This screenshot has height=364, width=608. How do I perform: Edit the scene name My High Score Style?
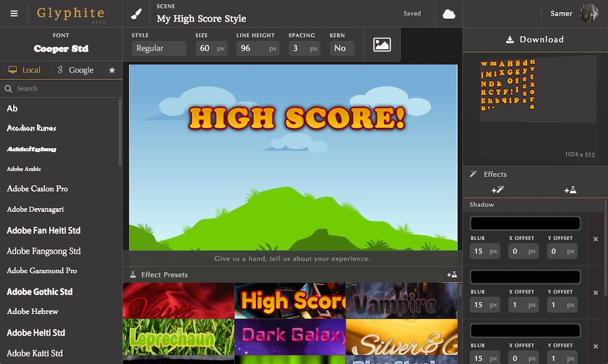pyautogui.click(x=201, y=19)
